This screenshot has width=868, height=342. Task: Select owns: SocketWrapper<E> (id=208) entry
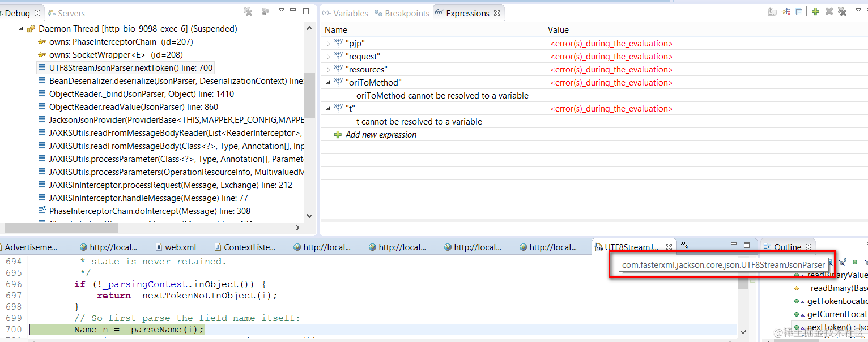[110, 55]
